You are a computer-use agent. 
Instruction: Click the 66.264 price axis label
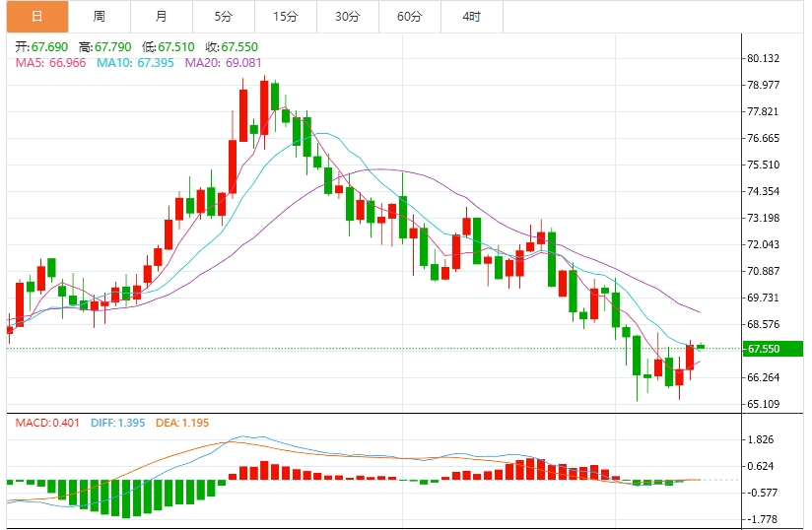764,377
